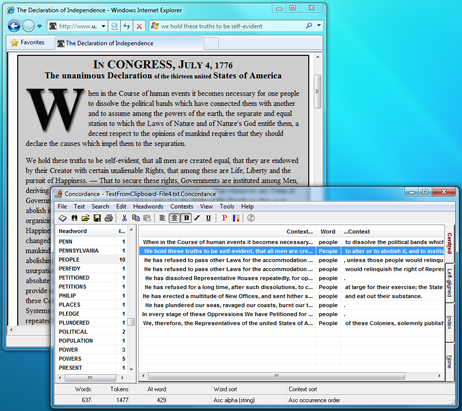
Task: Cut selection with the scissors icon
Action: click(x=124, y=218)
